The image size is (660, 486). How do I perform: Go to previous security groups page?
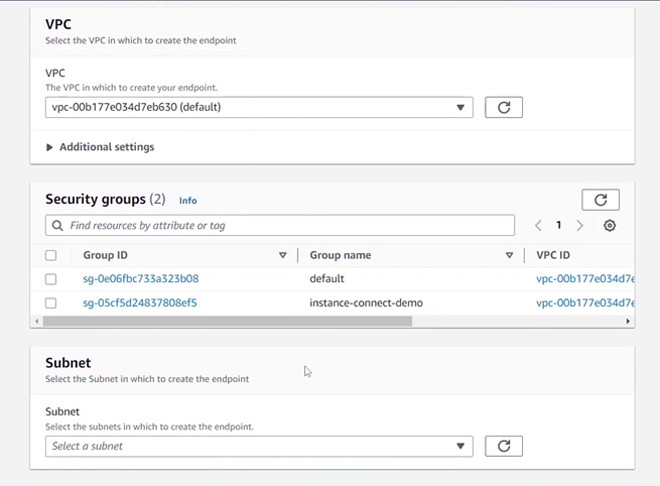pyautogui.click(x=538, y=226)
